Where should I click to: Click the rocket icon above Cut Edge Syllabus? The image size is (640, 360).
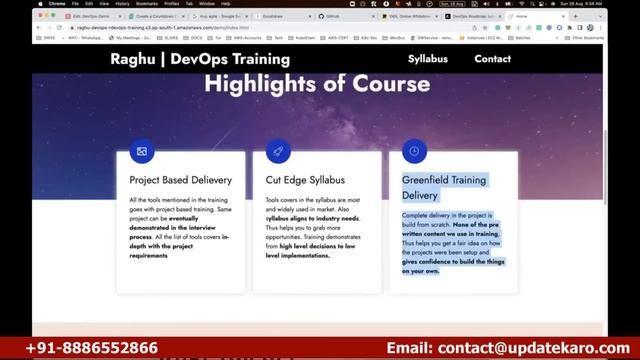pos(278,151)
